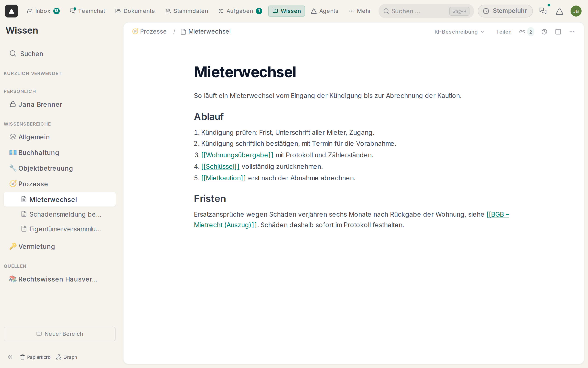The width and height of the screenshot is (588, 368).
Task: Open the Mehr menu in top navigation
Action: pyautogui.click(x=360, y=11)
